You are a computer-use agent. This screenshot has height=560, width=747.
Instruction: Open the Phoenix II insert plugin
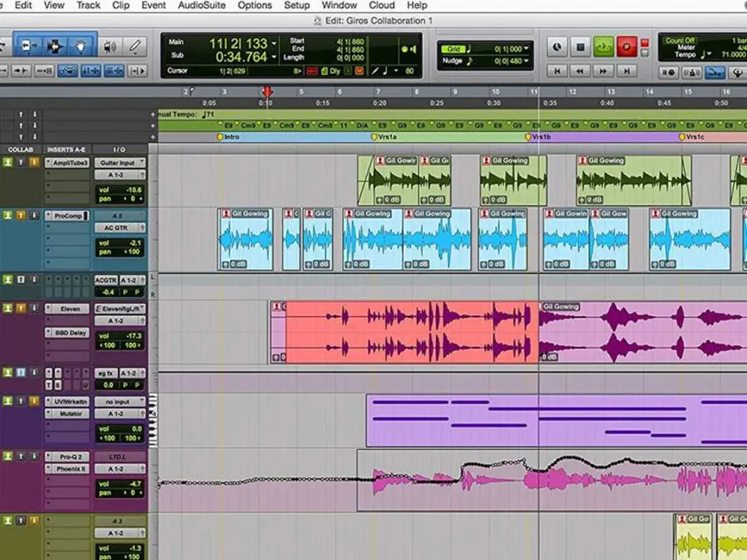click(67, 469)
